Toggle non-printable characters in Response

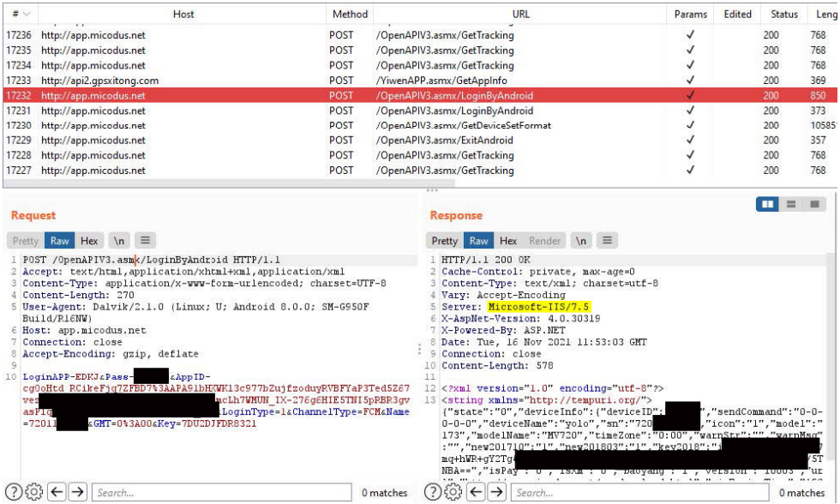click(x=581, y=241)
